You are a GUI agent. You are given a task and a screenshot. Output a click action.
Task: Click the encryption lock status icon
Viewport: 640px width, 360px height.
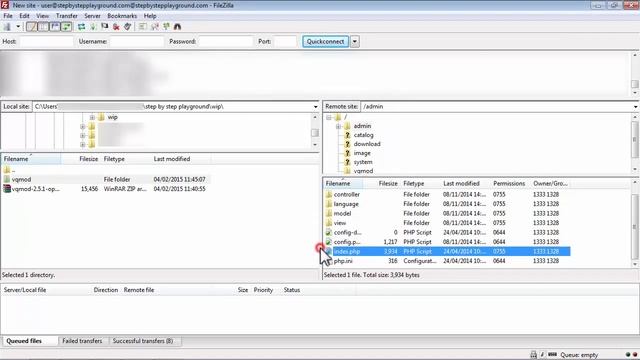(x=533, y=355)
